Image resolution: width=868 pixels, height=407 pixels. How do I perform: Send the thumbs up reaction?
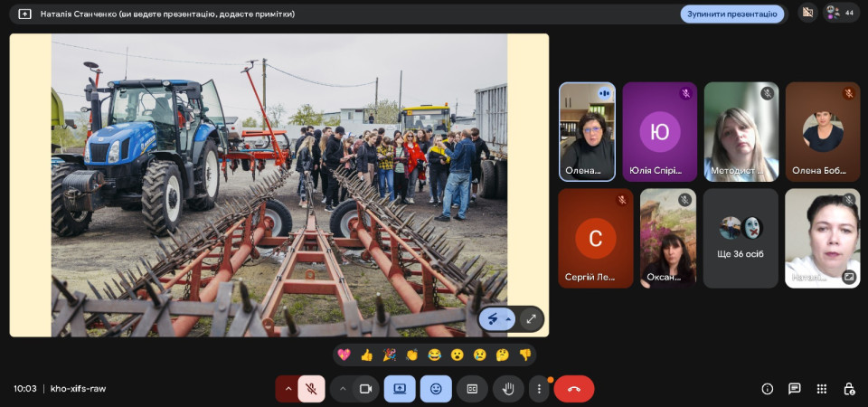click(x=366, y=355)
